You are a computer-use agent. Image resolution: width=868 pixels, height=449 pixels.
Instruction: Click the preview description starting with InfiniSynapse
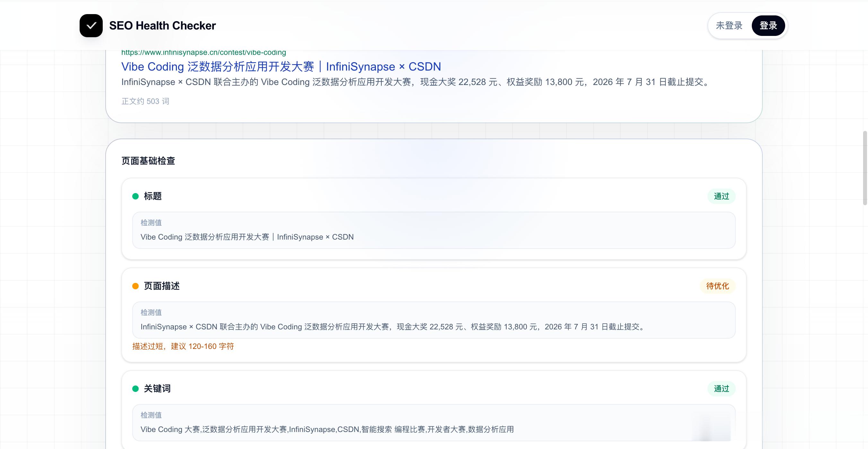tap(416, 82)
